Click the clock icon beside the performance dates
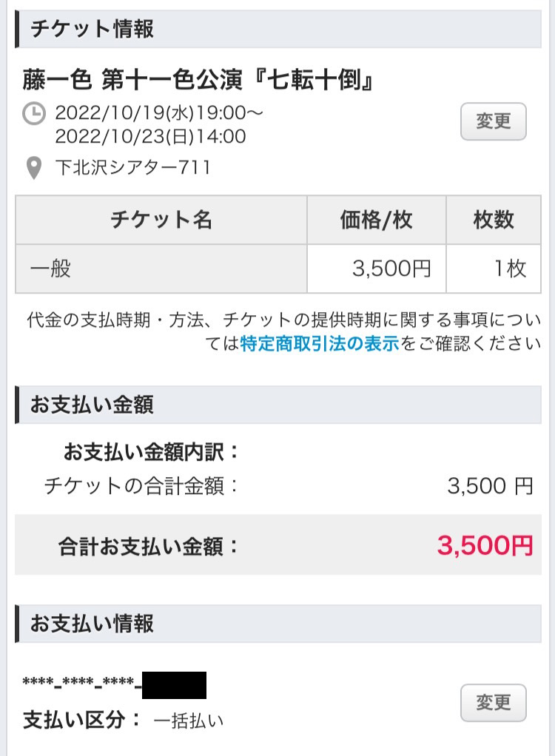 (x=34, y=115)
